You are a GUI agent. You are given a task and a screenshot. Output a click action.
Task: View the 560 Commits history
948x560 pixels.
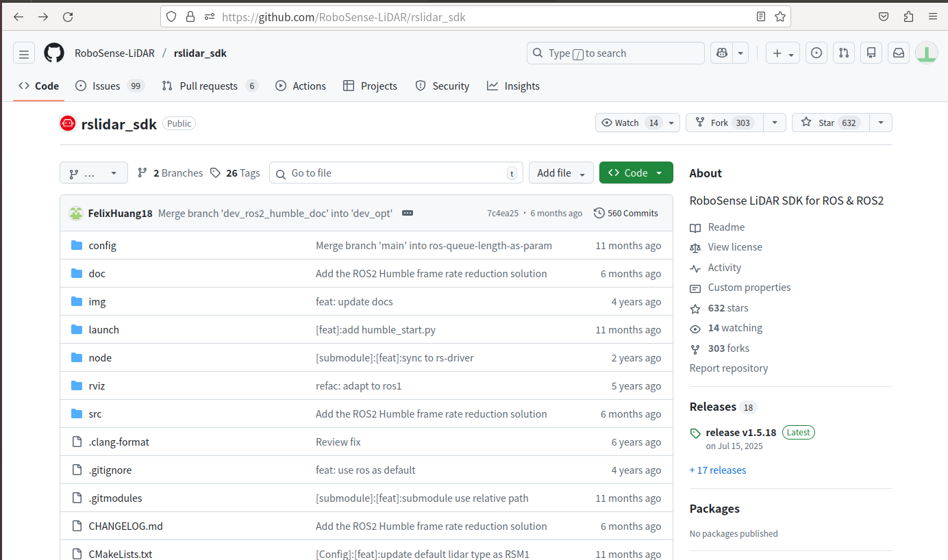[626, 213]
